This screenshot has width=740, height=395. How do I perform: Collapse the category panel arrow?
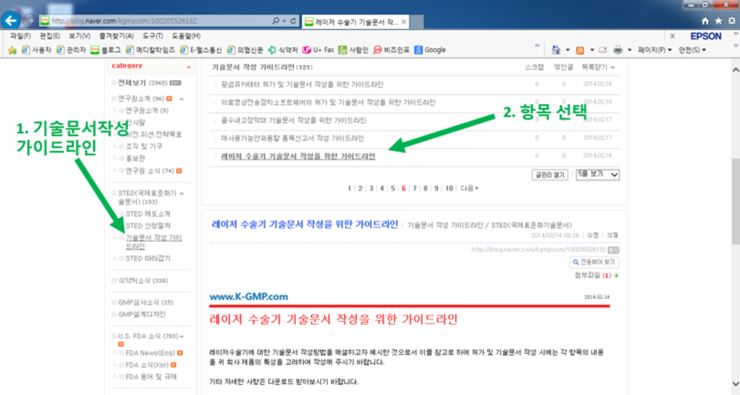point(188,67)
